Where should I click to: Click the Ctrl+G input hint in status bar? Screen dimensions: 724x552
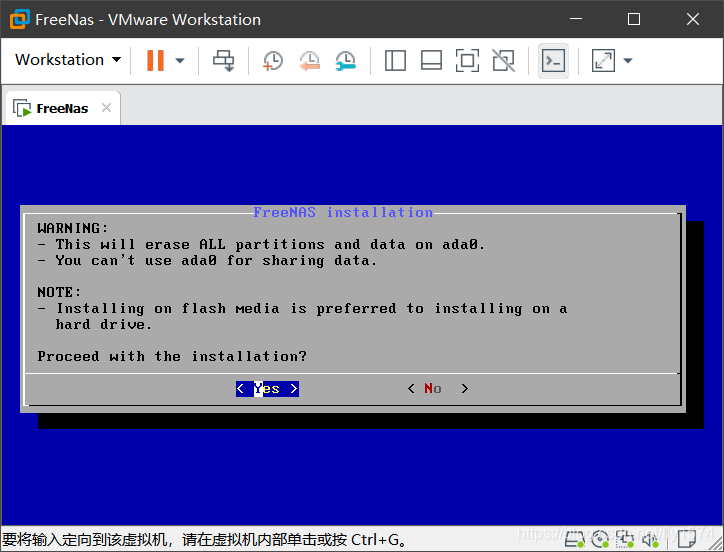[205, 540]
